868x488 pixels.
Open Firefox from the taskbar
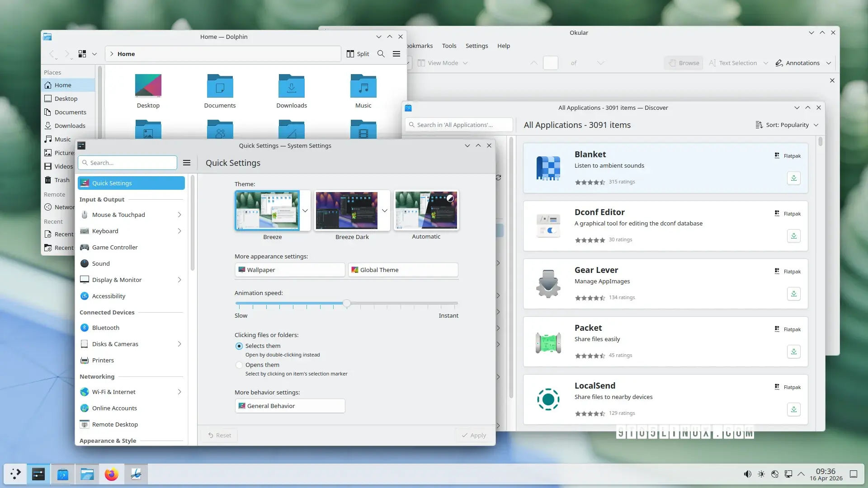point(111,474)
